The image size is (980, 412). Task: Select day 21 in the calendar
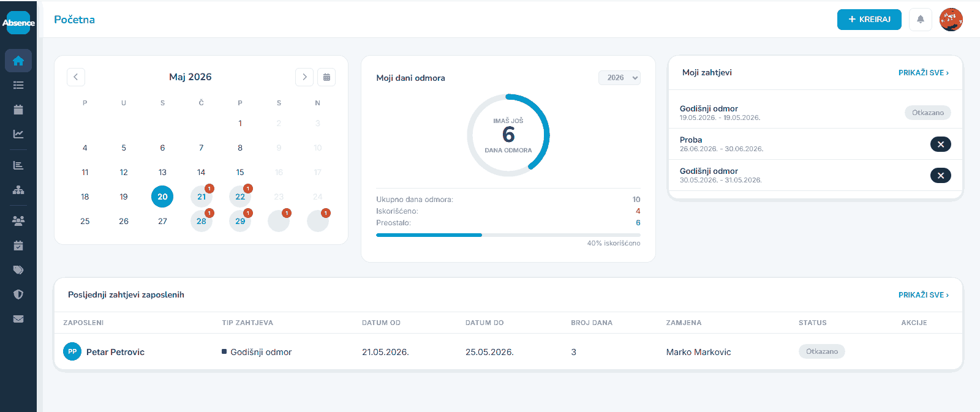(202, 197)
